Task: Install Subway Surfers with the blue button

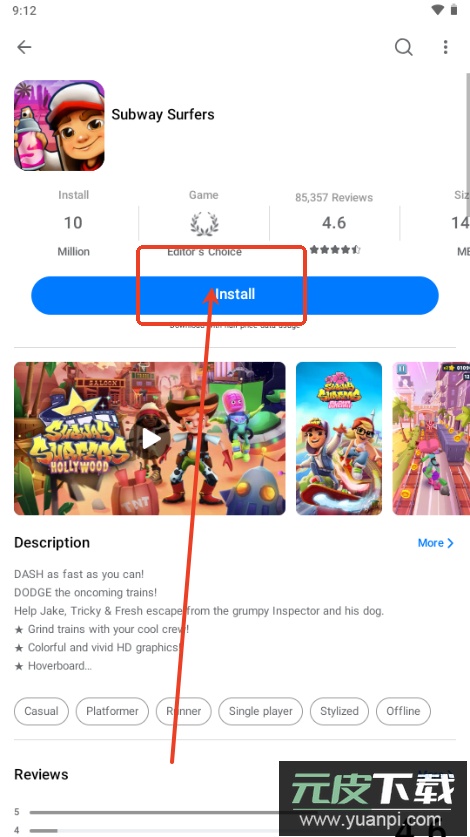Action: [235, 295]
